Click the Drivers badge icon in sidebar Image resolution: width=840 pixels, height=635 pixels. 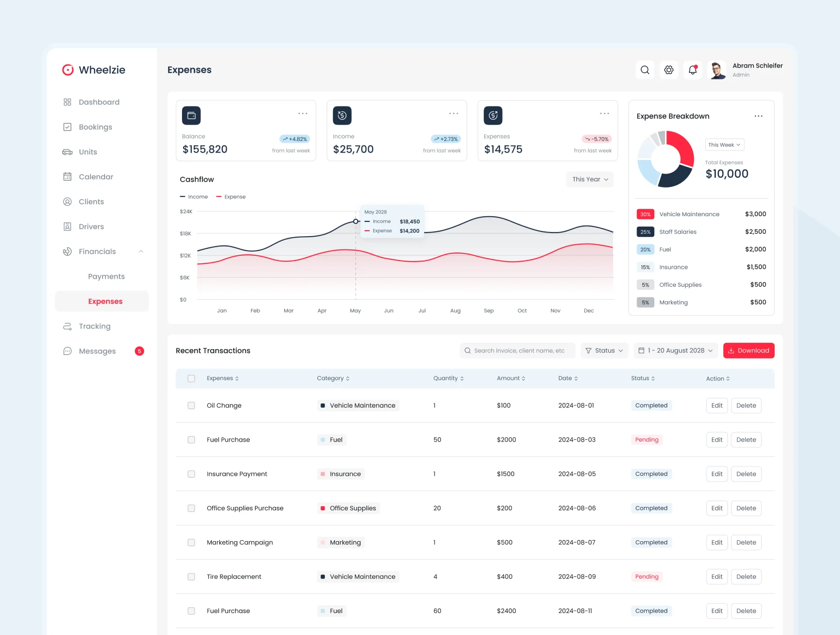pyautogui.click(x=67, y=226)
